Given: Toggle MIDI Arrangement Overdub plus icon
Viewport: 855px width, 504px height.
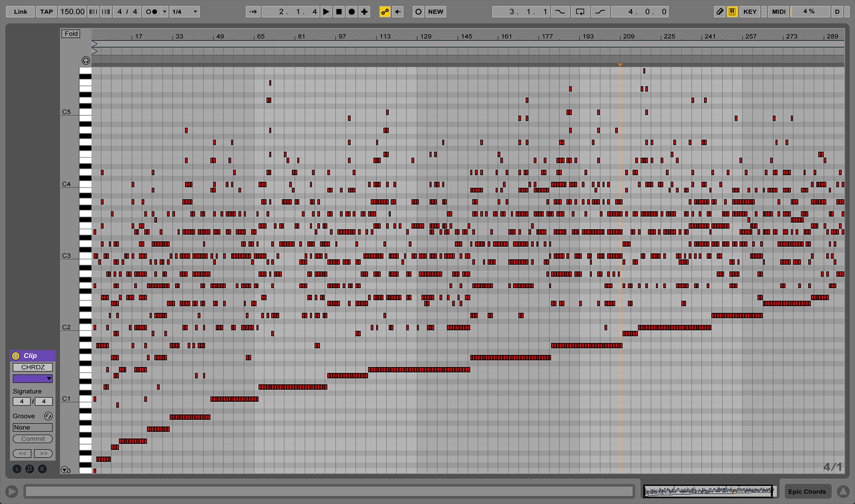Looking at the screenshot, I should 364,12.
